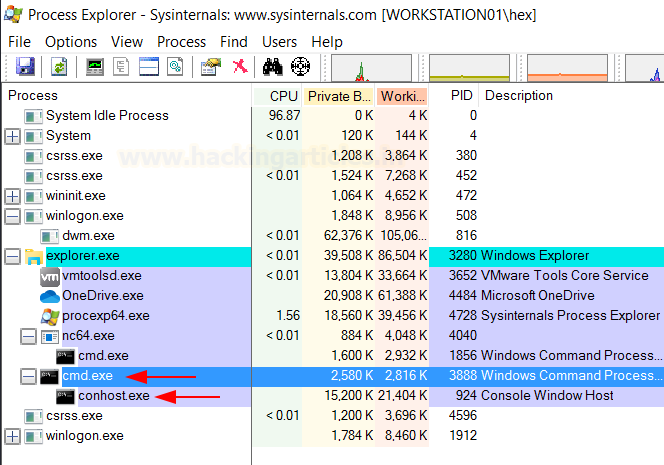Select csrss.exe with PID 4596
The width and height of the screenshot is (664, 465).
click(333, 416)
